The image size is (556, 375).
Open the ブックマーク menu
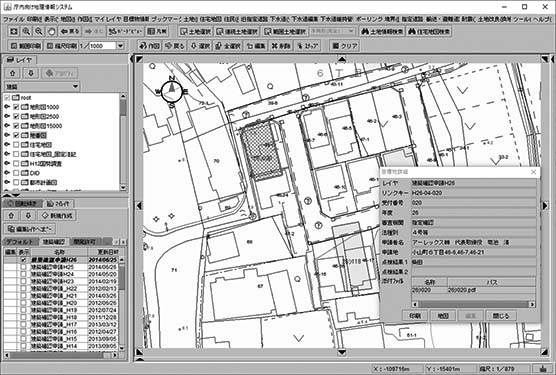coord(167,19)
